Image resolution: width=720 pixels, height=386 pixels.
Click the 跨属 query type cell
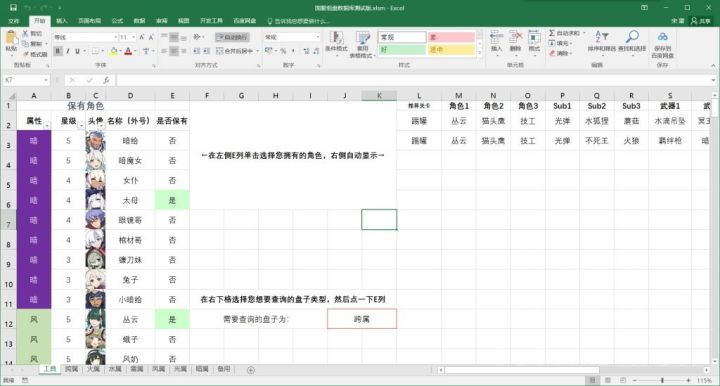pyautogui.click(x=362, y=319)
